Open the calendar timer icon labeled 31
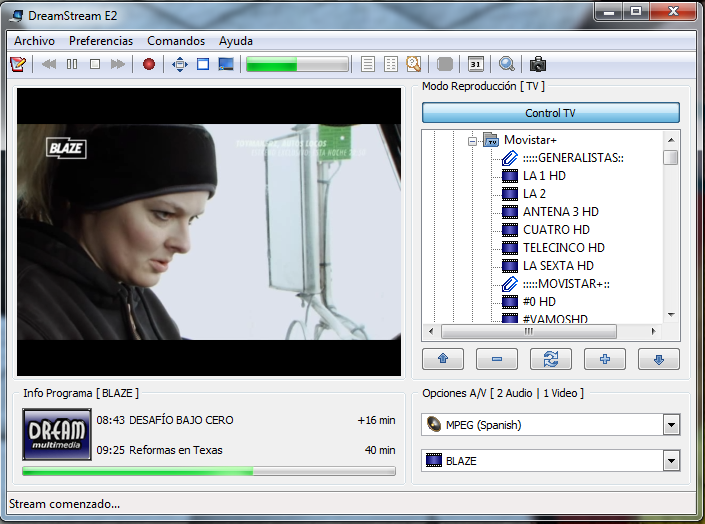 pyautogui.click(x=476, y=64)
